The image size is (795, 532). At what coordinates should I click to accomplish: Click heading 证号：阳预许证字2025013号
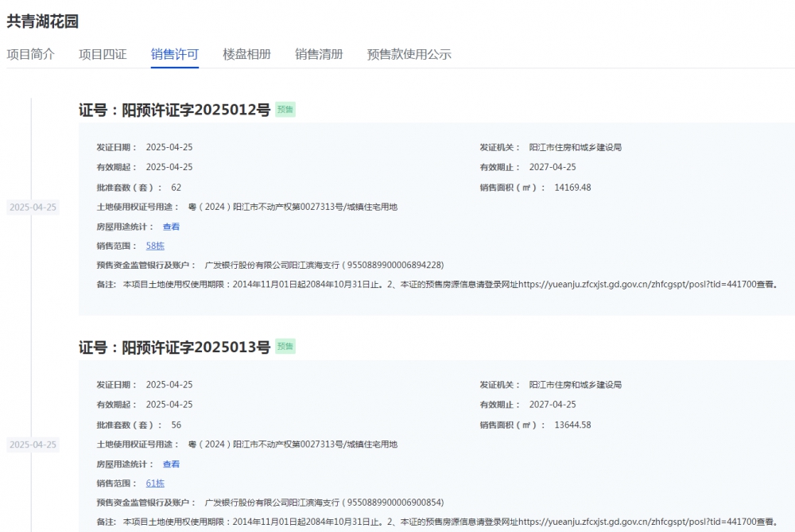(x=174, y=347)
